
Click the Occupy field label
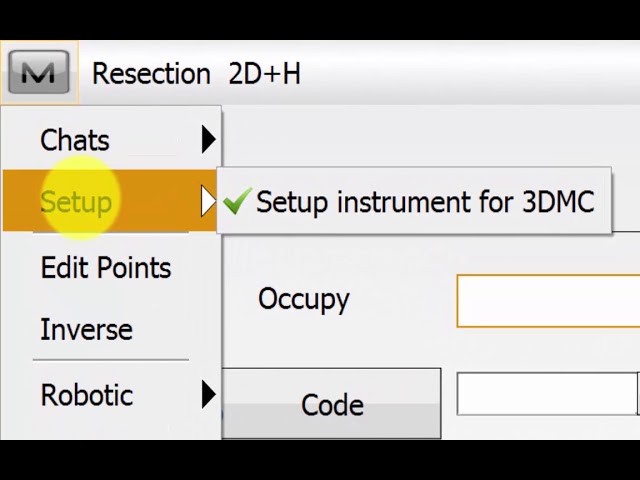[303, 299]
